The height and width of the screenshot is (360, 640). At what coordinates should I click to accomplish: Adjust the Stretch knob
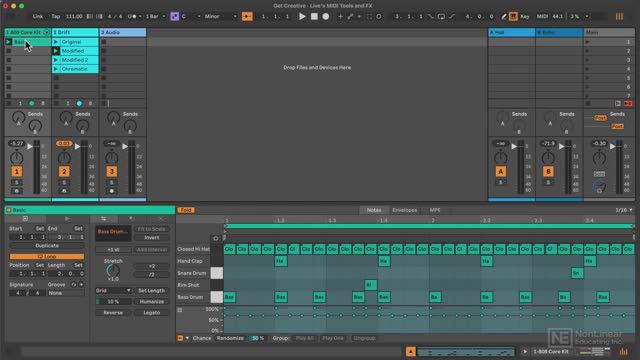pyautogui.click(x=113, y=270)
